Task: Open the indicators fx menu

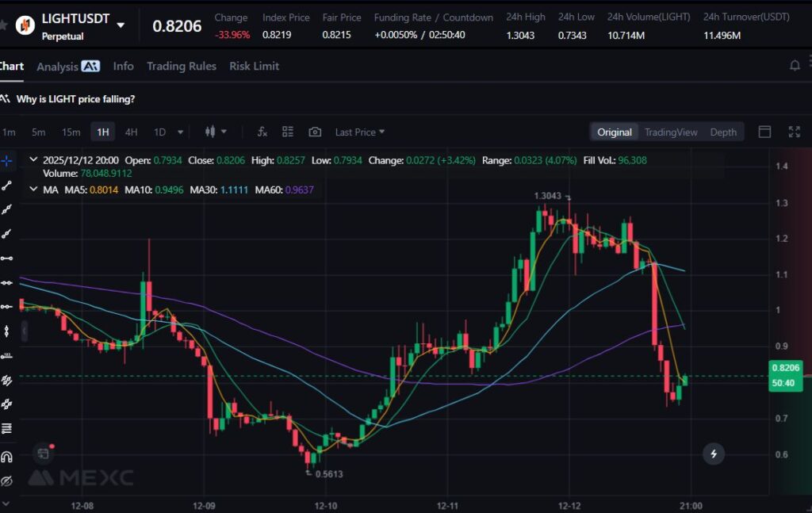Action: point(262,132)
